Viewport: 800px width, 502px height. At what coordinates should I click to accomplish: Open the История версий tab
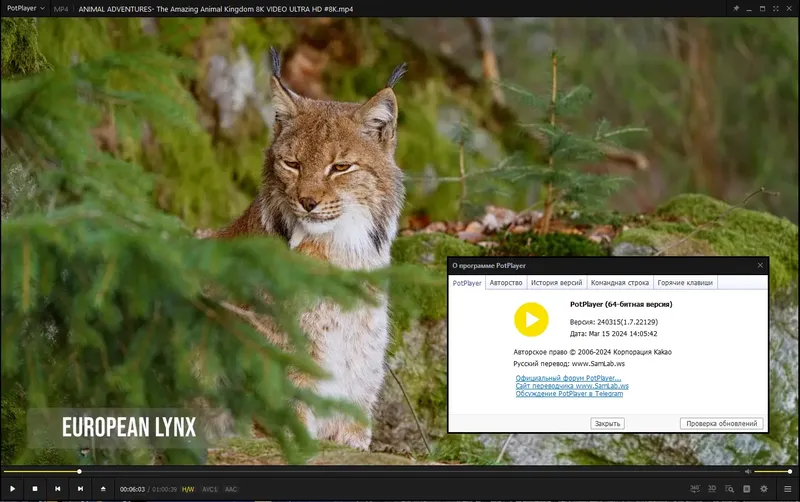click(x=556, y=283)
